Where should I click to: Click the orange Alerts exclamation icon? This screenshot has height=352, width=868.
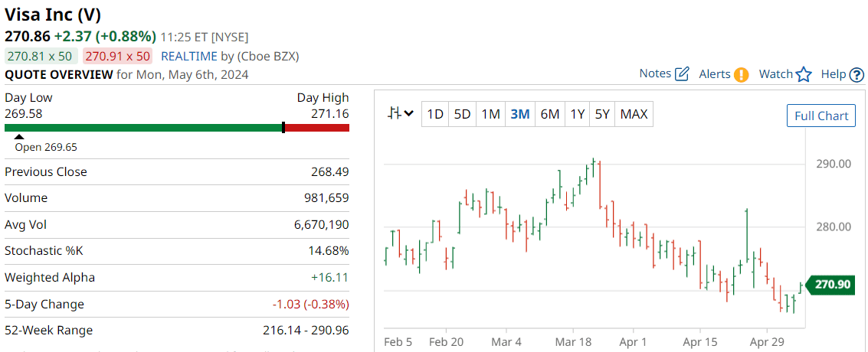742,74
